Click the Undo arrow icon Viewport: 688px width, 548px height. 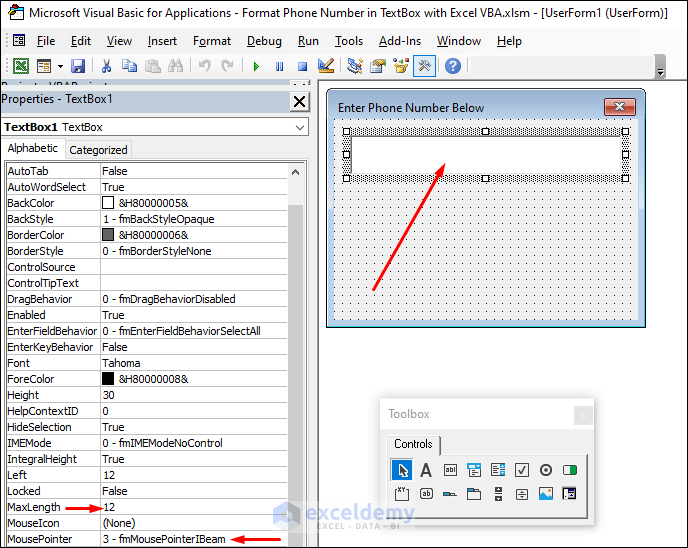[204, 66]
